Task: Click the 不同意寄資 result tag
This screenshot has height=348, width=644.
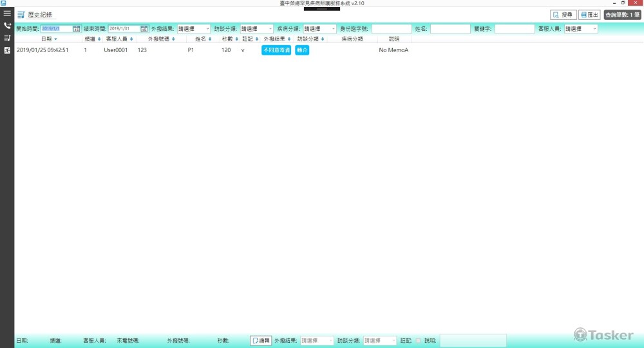Action: (276, 50)
